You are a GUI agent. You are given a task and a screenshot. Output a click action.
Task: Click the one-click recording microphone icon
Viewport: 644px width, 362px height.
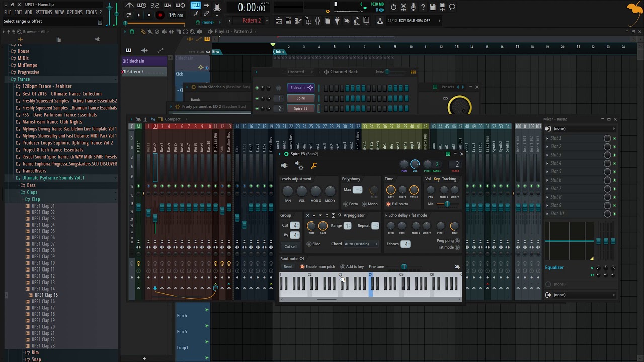[x=413, y=7]
